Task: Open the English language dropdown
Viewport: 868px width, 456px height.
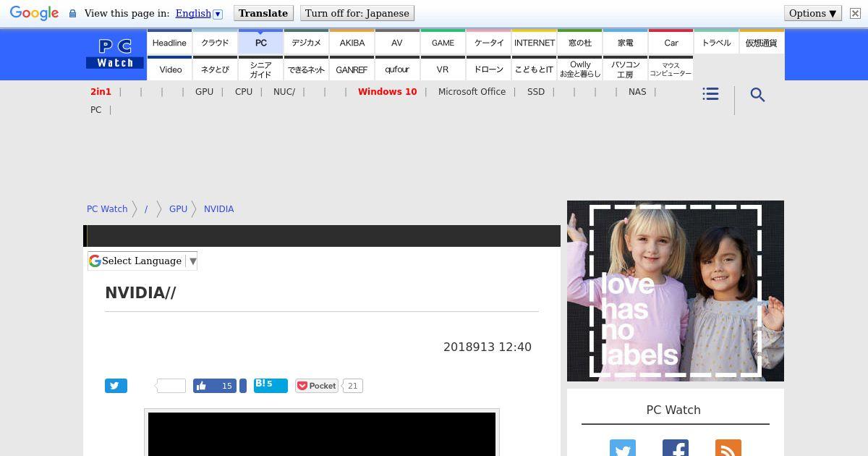Action: click(x=199, y=13)
